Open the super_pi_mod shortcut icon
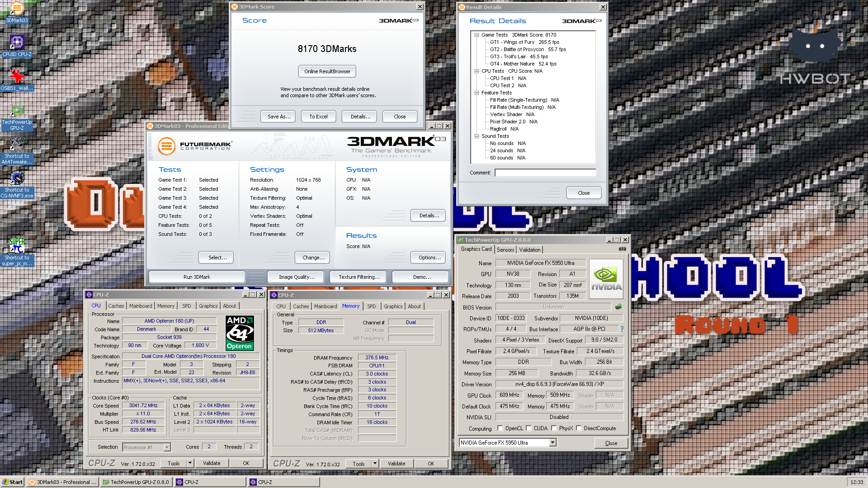 pyautogui.click(x=17, y=252)
